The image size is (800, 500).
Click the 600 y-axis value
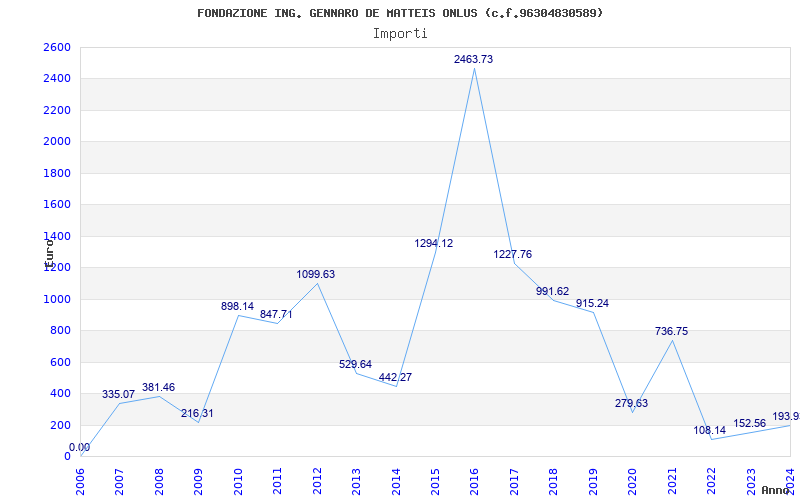tap(61, 362)
